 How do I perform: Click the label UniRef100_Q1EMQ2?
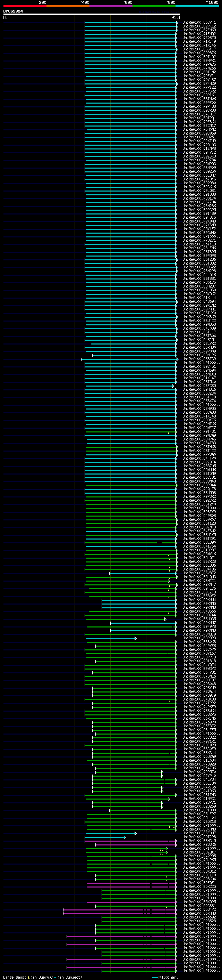pyautogui.click(x=199, y=34)
